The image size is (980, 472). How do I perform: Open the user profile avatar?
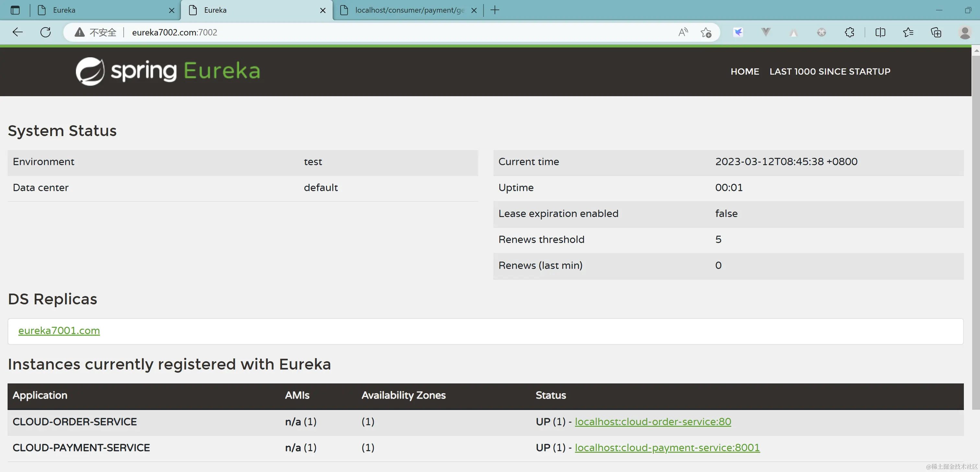(965, 32)
